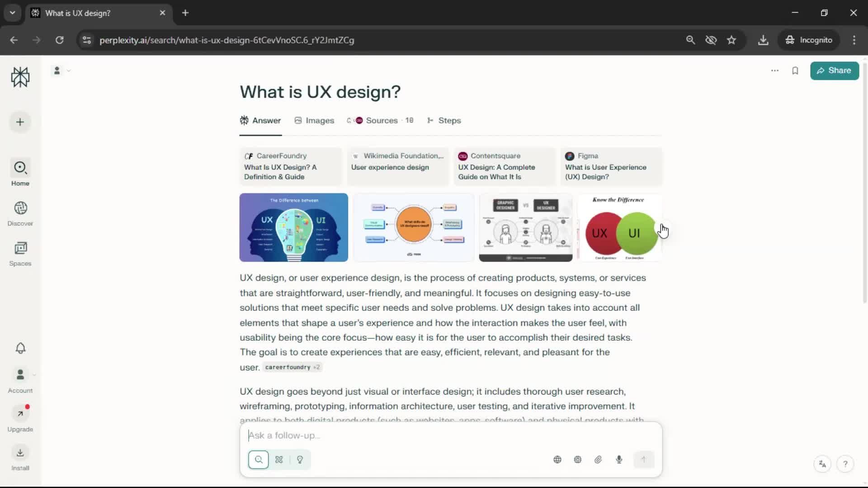The image size is (868, 488).
Task: Bookmark this thread with the bookmark icon
Action: click(x=795, y=70)
